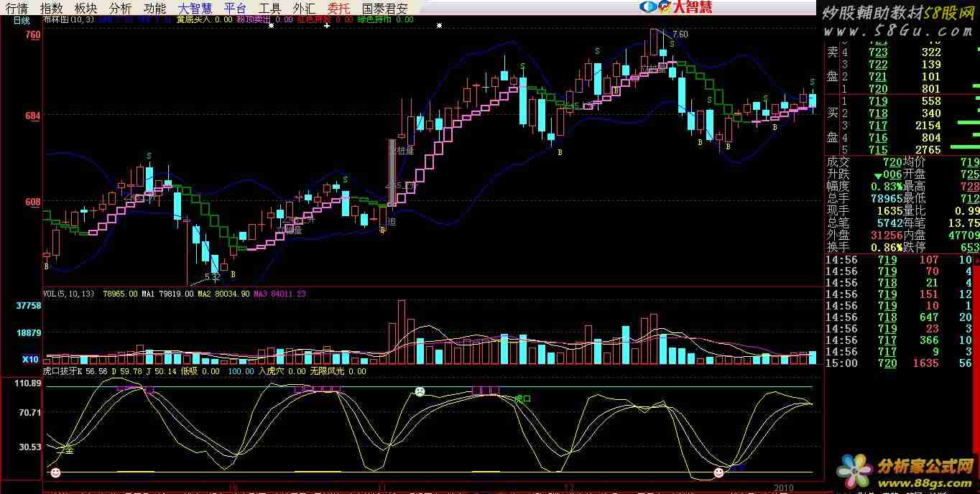Click the first white star marker at chart top
980x494 pixels.
(272, 25)
